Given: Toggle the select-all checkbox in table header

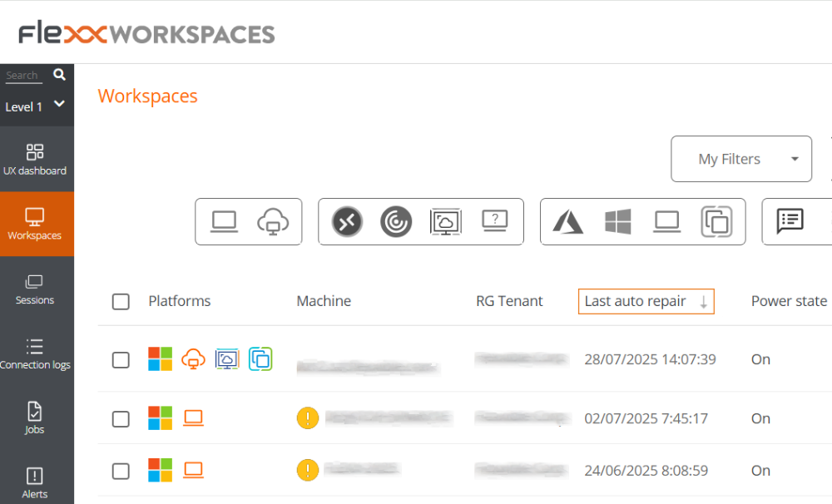Looking at the screenshot, I should click(x=121, y=302).
